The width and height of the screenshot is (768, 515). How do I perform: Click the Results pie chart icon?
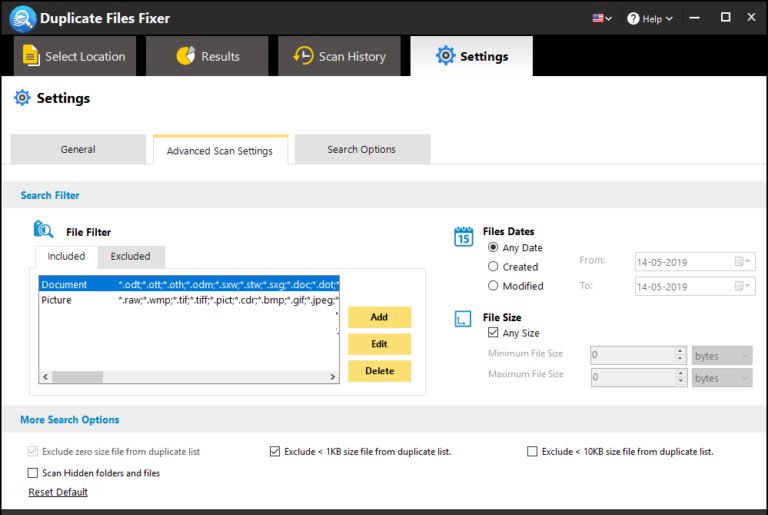click(186, 55)
